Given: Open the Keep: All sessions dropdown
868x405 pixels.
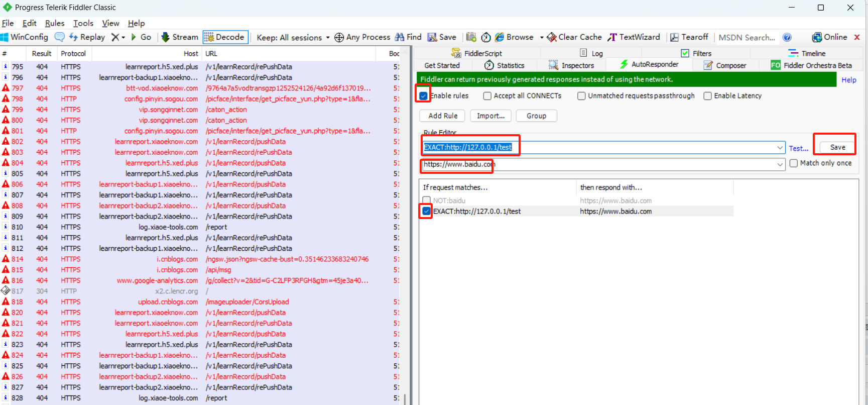Looking at the screenshot, I should [x=293, y=37].
